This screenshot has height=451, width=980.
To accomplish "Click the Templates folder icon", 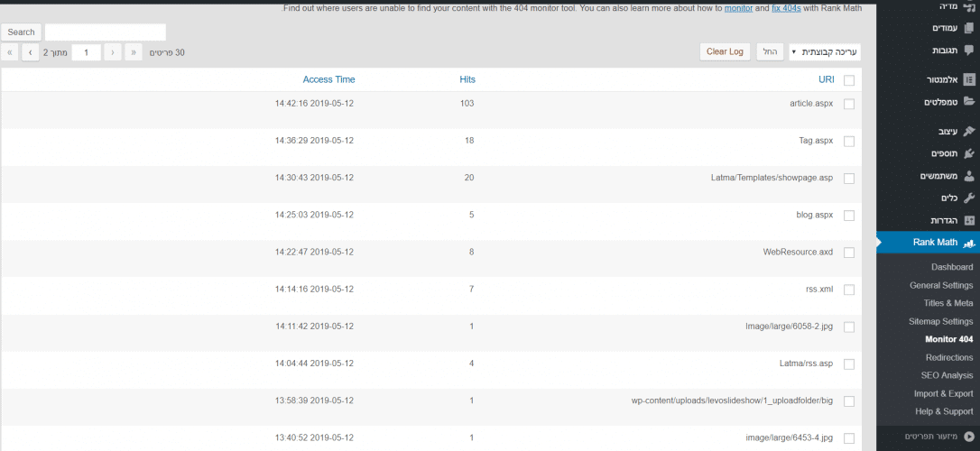I will [x=969, y=102].
